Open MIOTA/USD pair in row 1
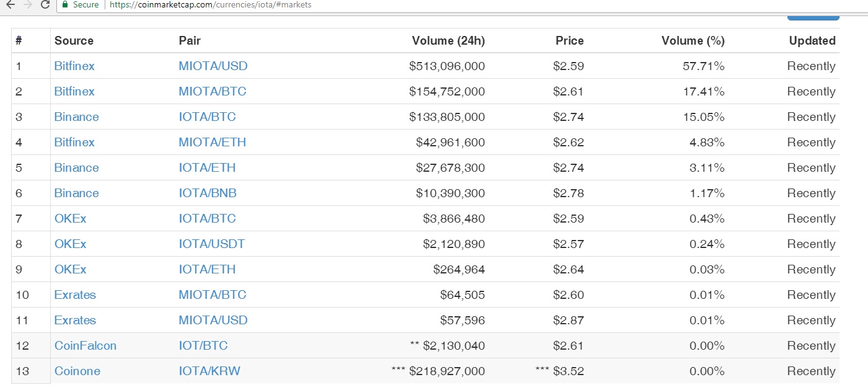The image size is (868, 390). click(x=213, y=66)
